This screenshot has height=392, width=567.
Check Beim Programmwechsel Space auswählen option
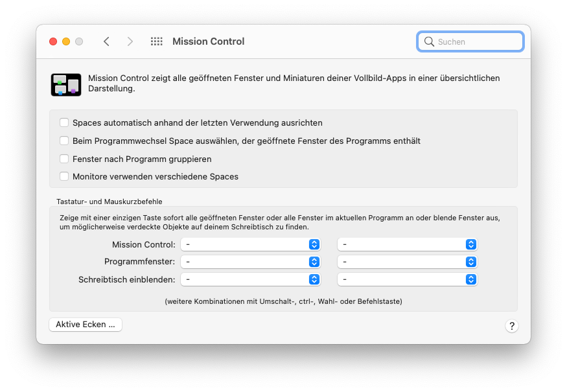coord(64,141)
